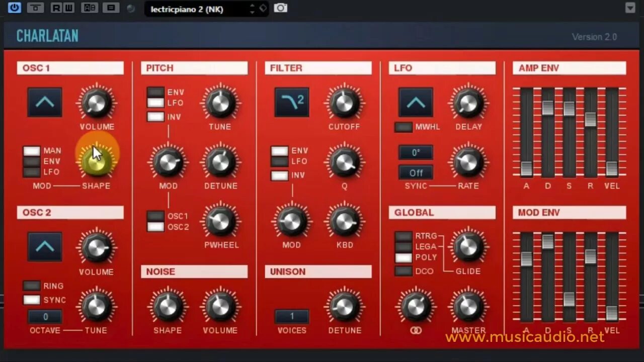The image size is (644, 362).
Task: Enable the Read automation icon
Action: (56, 8)
